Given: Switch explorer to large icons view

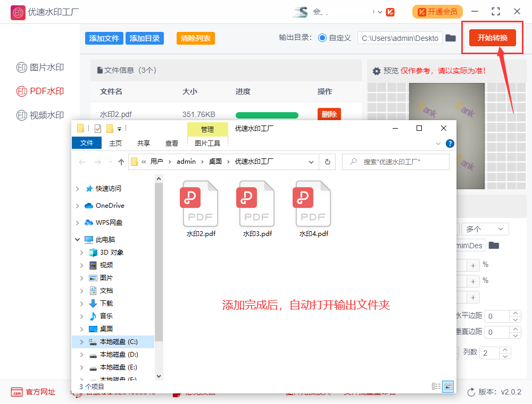Looking at the screenshot, I should click(x=448, y=386).
